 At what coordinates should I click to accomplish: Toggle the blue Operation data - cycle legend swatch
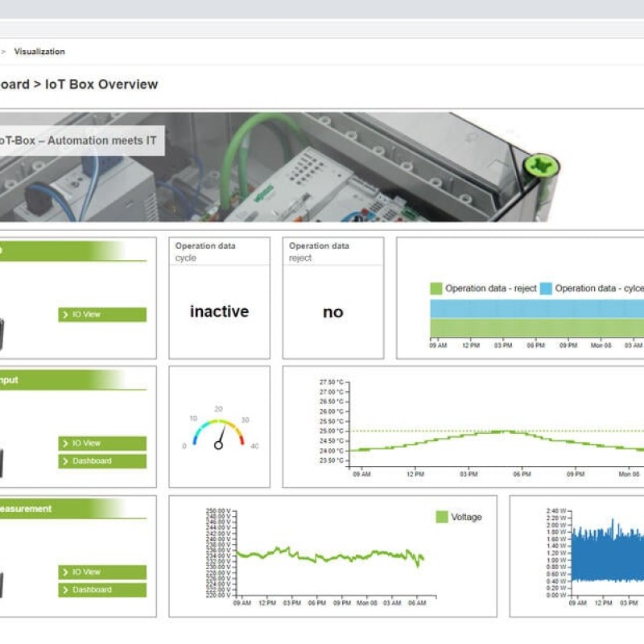coord(546,288)
